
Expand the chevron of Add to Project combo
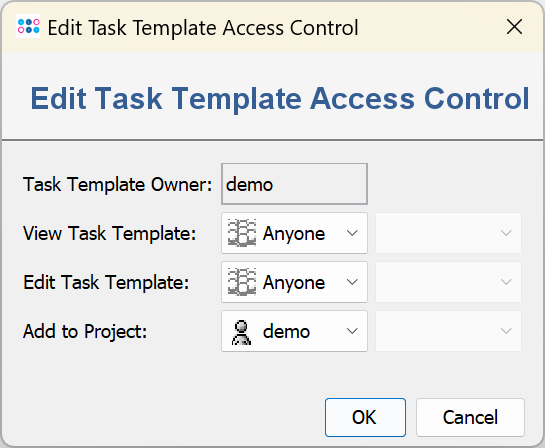click(x=352, y=331)
